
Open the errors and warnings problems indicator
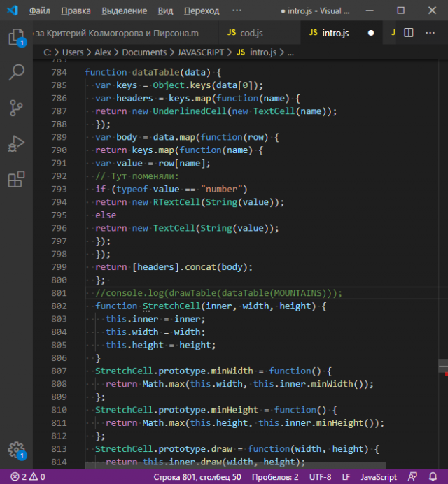point(27,477)
